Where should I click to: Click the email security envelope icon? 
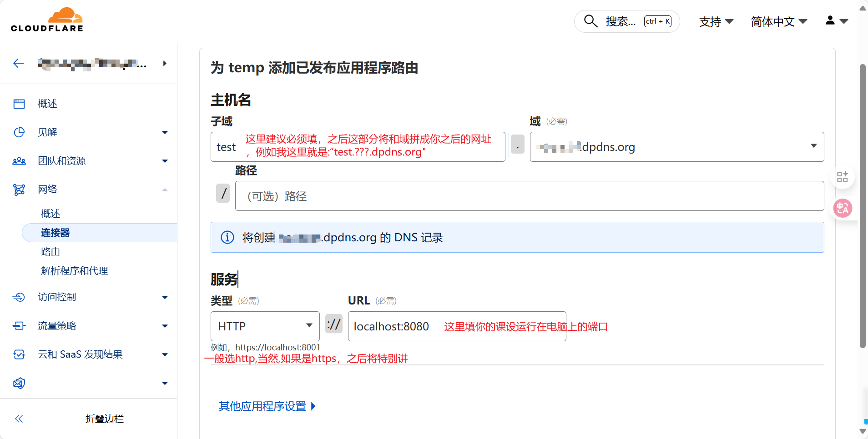point(19,383)
